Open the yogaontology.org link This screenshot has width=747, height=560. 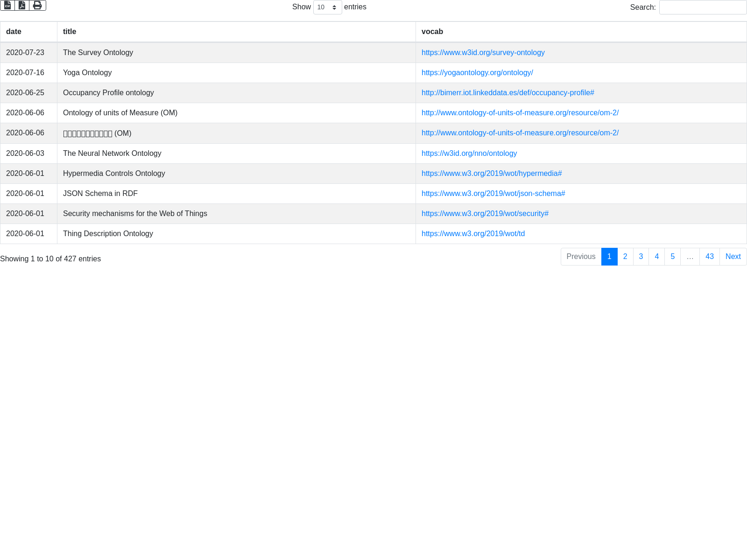(477, 73)
